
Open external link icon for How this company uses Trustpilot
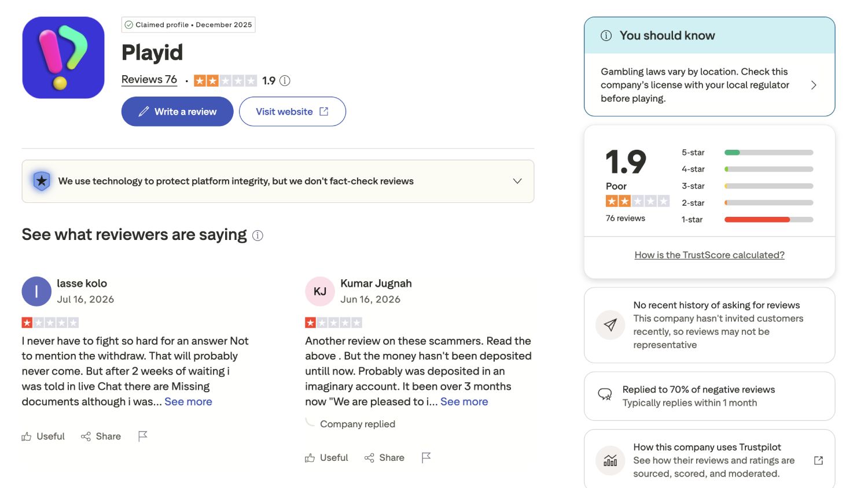[x=818, y=461]
